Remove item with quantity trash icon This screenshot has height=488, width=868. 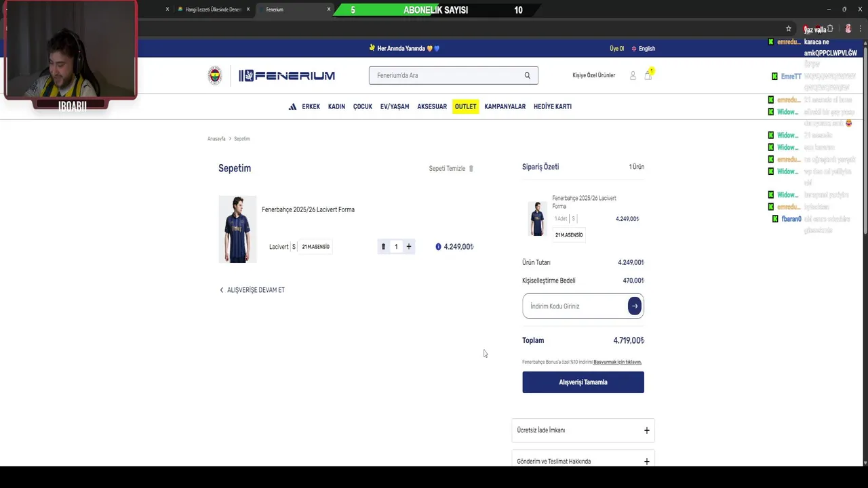(x=383, y=247)
